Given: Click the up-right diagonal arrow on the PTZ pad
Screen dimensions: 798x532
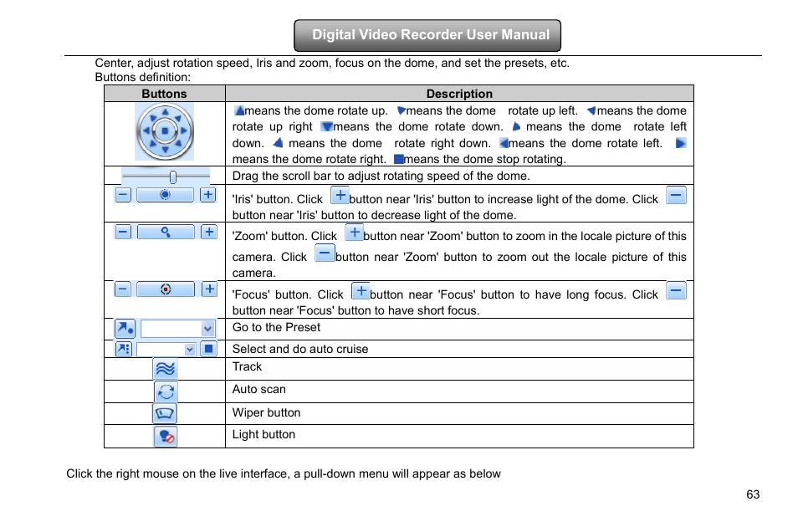Looking at the screenshot, I should (x=177, y=118).
